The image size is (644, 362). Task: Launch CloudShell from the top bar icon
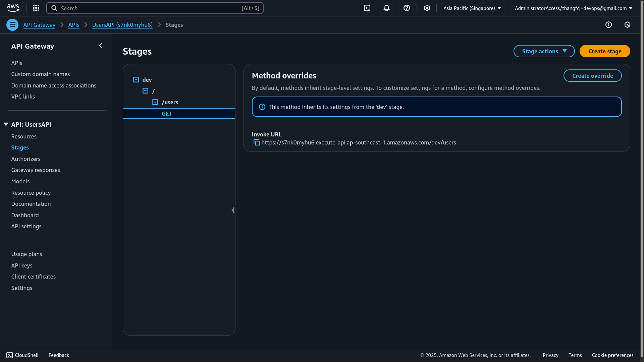(x=367, y=8)
